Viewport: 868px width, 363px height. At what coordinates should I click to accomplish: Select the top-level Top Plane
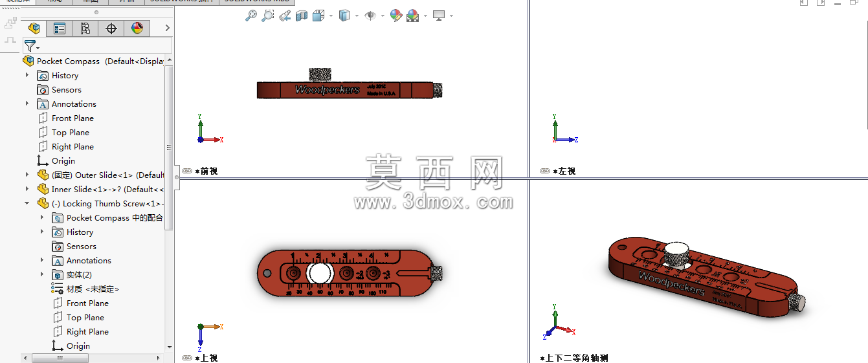point(63,133)
